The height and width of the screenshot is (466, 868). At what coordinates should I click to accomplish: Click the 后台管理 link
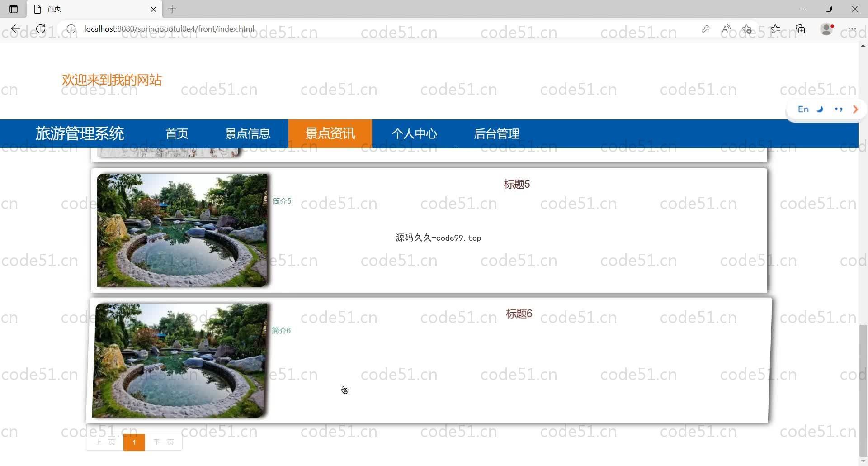coord(496,134)
